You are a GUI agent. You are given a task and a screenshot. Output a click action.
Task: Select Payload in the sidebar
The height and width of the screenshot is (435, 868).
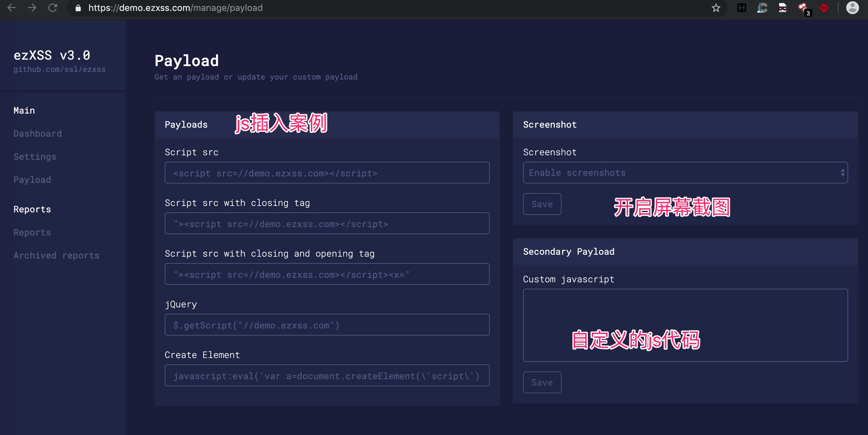coord(32,180)
